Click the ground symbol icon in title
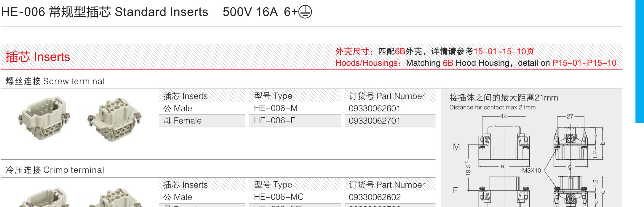 (305, 12)
